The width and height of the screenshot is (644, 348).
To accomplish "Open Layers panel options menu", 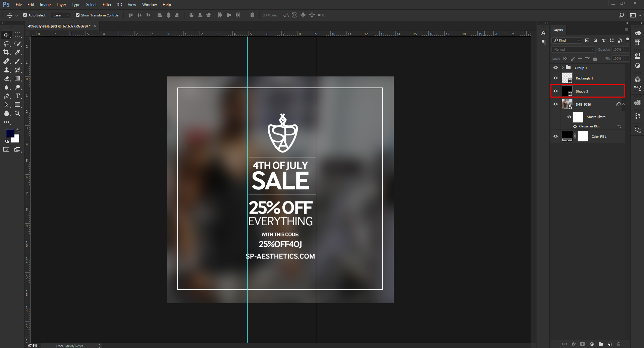I will [626, 30].
